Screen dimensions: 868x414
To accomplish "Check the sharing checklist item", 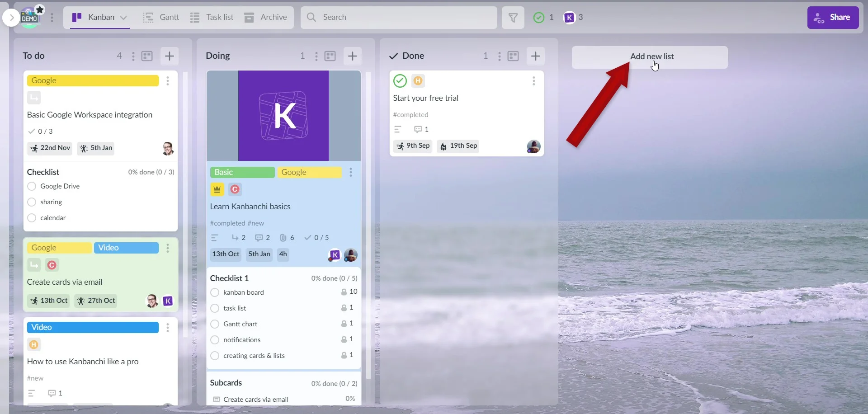I will tap(32, 202).
